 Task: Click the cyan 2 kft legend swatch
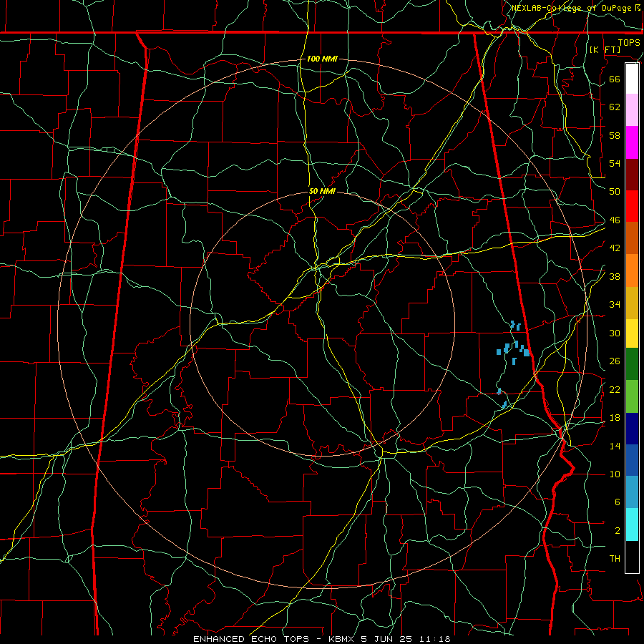[x=632, y=525]
